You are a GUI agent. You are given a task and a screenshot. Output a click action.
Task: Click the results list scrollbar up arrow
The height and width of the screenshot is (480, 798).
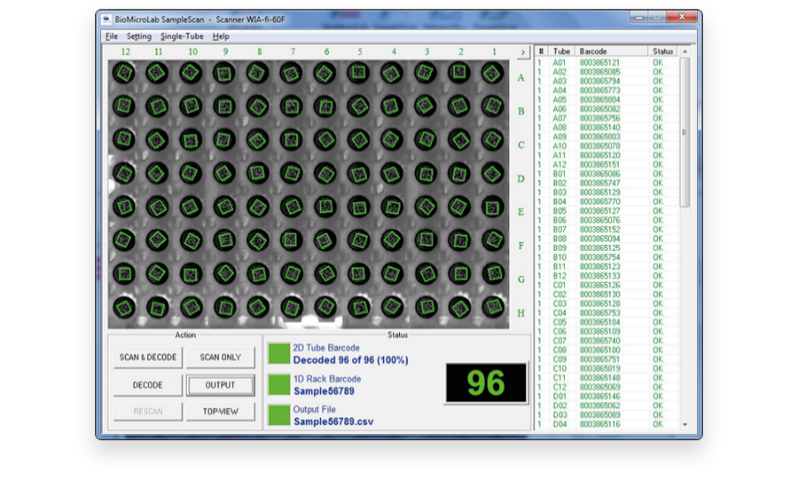pyautogui.click(x=685, y=52)
